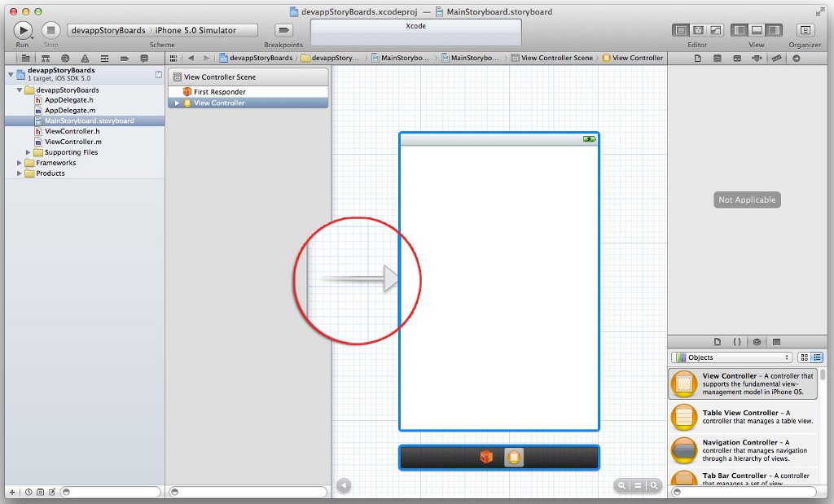Toggle the Navigator pane visibility
The width and height of the screenshot is (834, 504).
[740, 30]
